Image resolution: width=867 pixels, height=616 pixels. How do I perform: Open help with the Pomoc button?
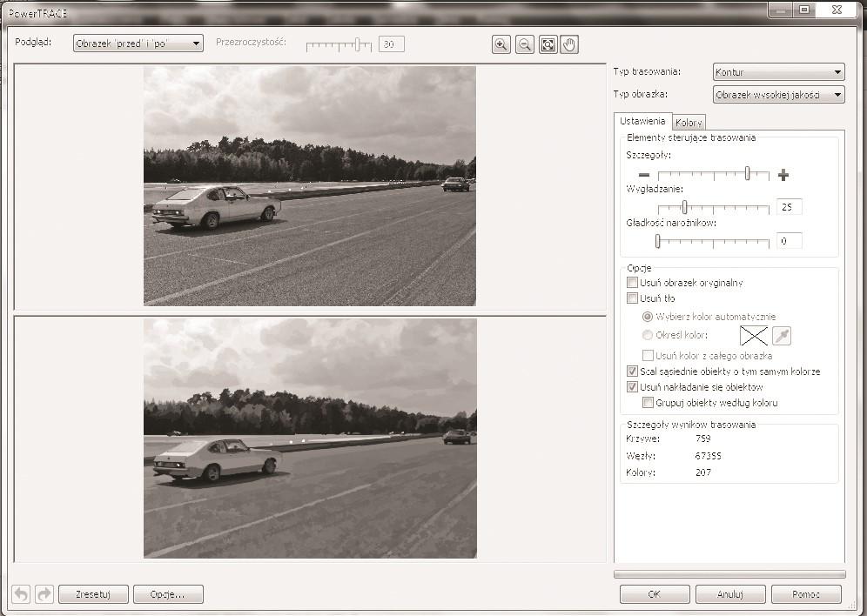tap(806, 594)
